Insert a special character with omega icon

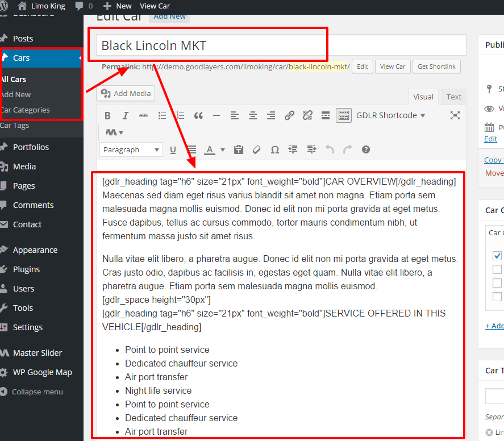pos(275,150)
